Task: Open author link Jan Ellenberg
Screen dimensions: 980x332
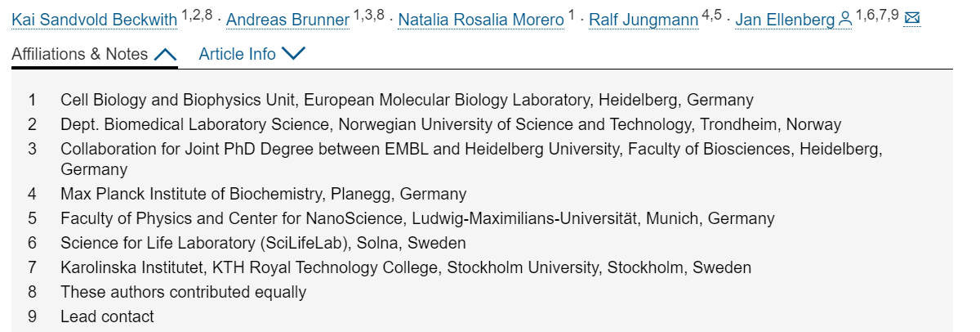Action: [x=785, y=20]
